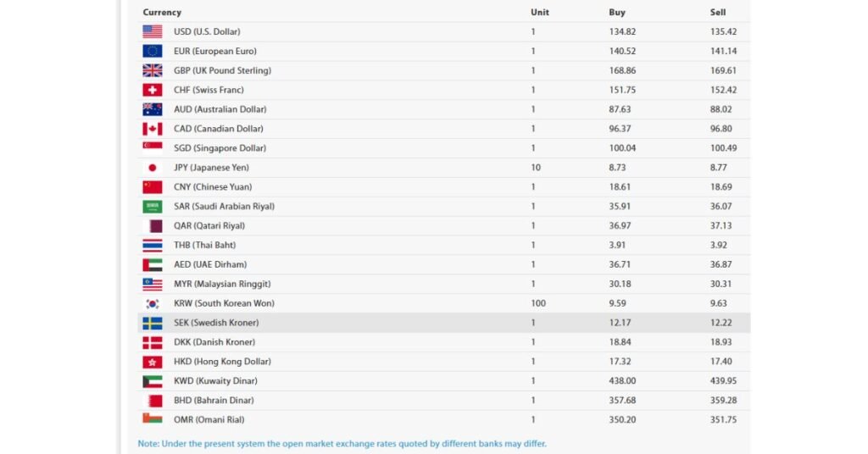Click the Unit column header
Image resolution: width=868 pixels, height=454 pixels.
pyautogui.click(x=540, y=12)
